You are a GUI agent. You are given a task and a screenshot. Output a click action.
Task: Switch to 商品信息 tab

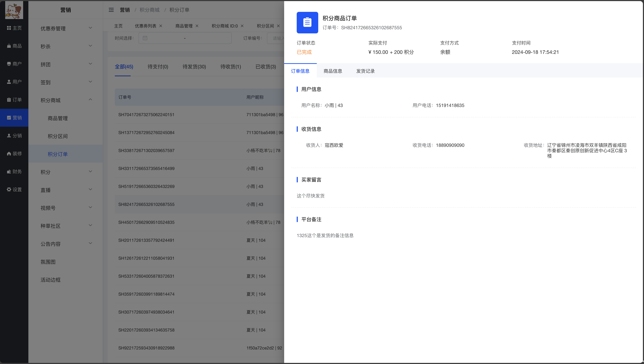[x=333, y=71]
